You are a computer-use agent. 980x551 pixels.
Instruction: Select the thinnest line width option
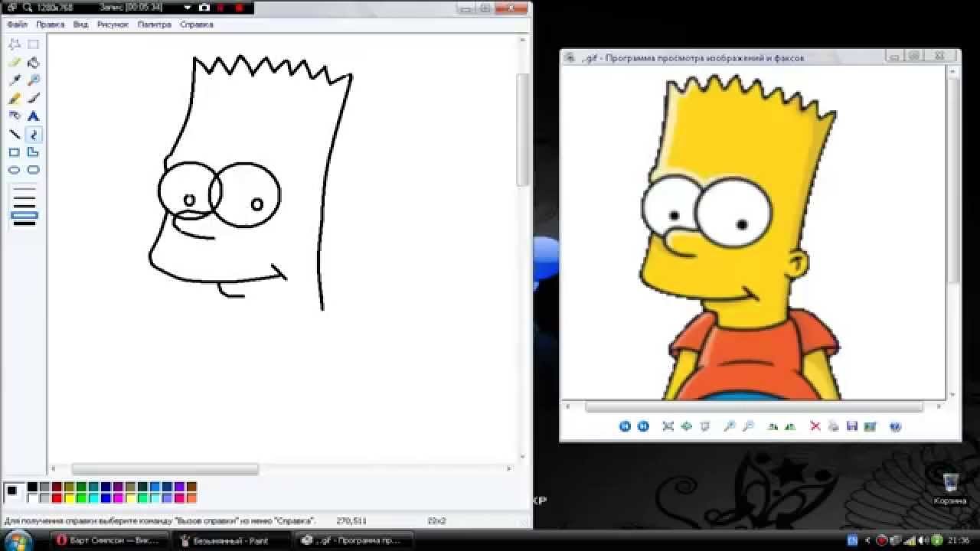(x=24, y=188)
